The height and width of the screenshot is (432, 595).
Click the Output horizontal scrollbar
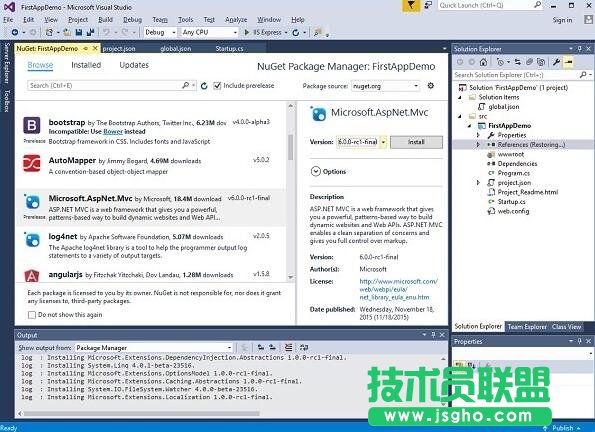pyautogui.click(x=142, y=413)
